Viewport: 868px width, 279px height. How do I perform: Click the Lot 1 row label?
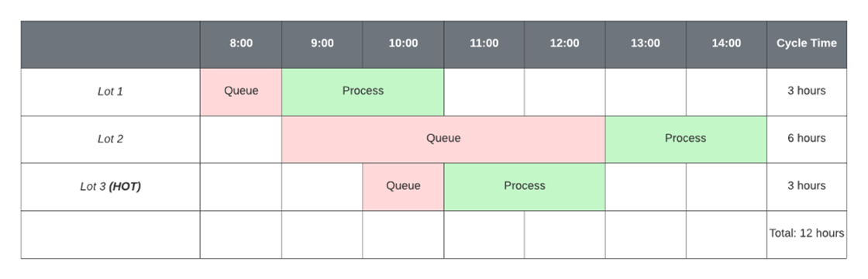pos(111,92)
